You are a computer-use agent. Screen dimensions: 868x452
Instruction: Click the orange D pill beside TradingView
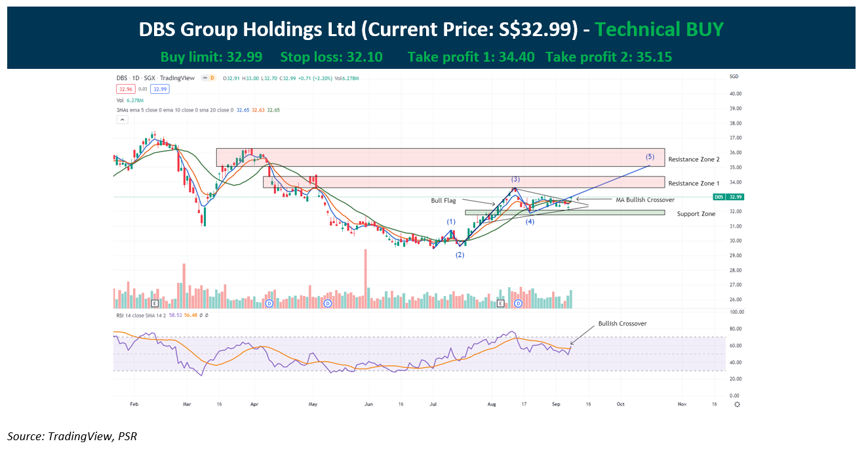point(211,78)
